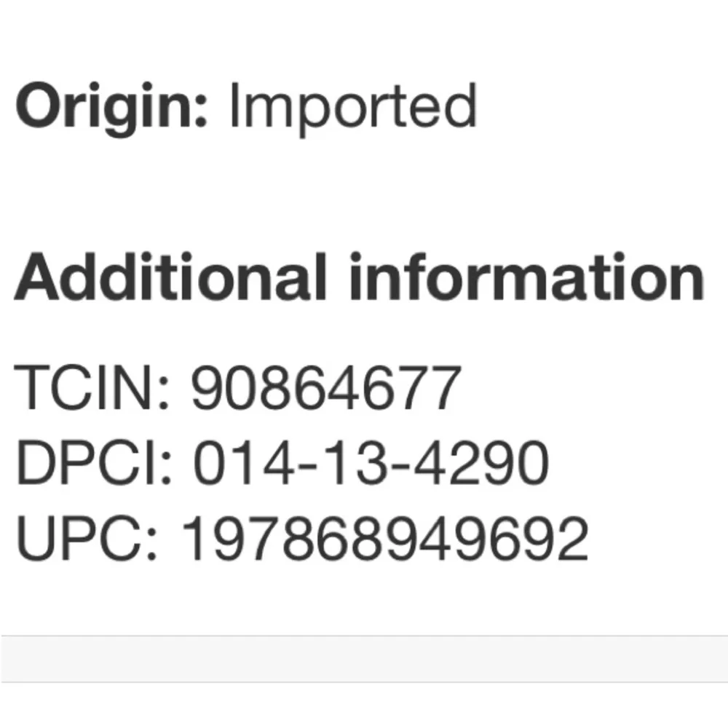Screen dimensions: 728x728
Task: Click the white area below the gray band
Action: [x=364, y=705]
